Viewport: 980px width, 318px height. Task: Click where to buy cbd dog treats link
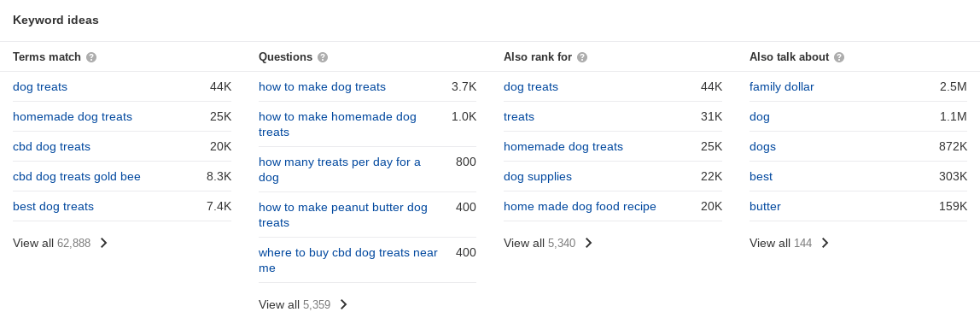click(x=348, y=261)
